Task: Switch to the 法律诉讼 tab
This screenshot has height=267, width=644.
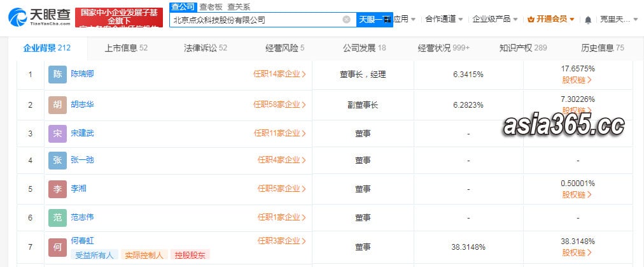Action: (x=206, y=48)
